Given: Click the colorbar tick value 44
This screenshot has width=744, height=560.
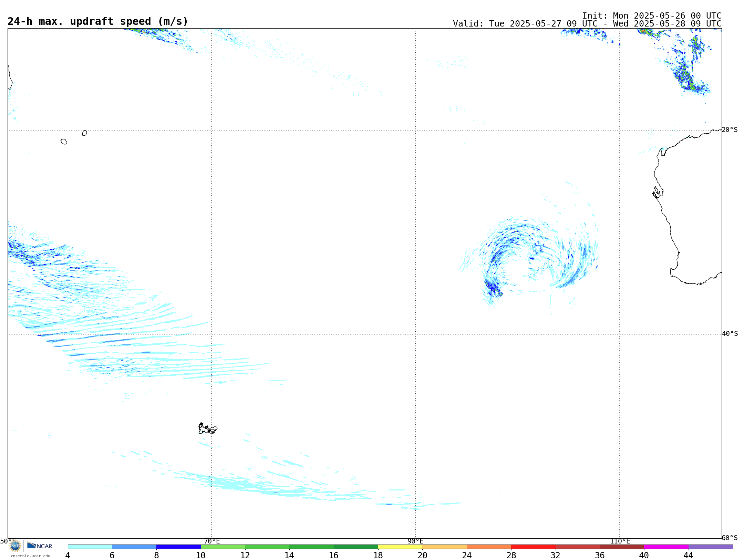Looking at the screenshot, I should 689,556.
